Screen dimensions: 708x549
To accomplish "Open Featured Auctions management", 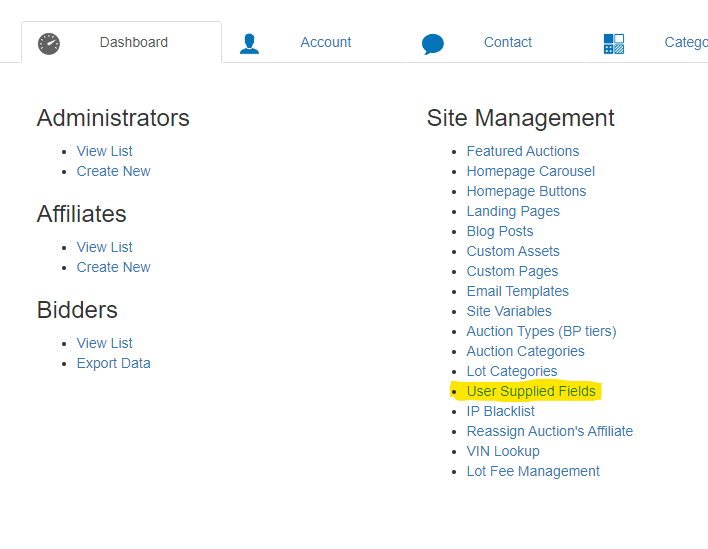I will (522, 151).
